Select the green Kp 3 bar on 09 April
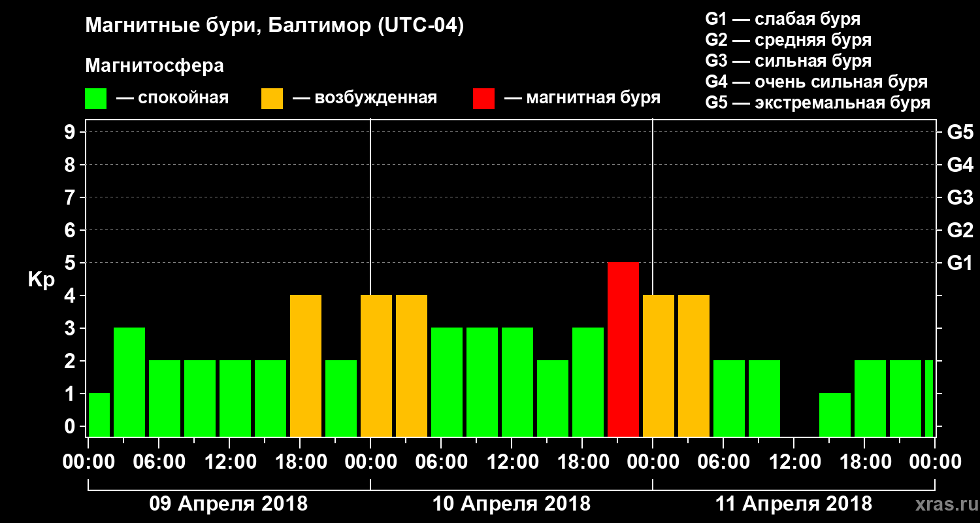This screenshot has width=980, height=523. click(x=129, y=382)
